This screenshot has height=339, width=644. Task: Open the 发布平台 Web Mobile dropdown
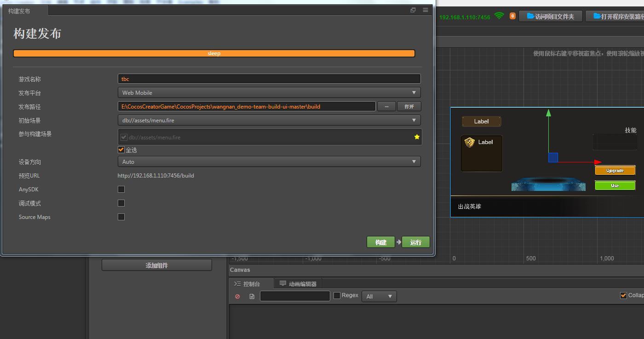(x=269, y=92)
